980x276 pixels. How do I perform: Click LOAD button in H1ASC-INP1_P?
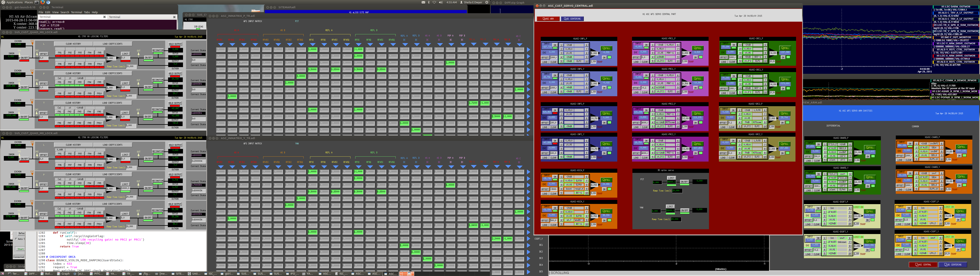tap(545, 62)
